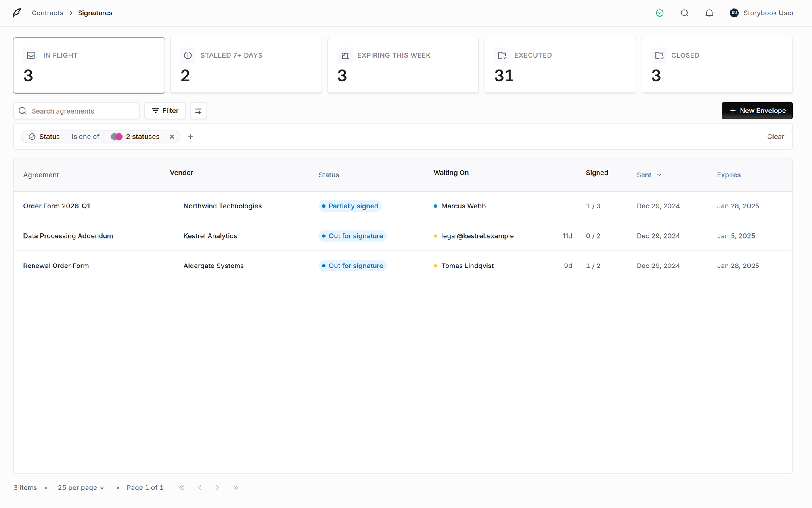
Task: Clear all filters
Action: [x=776, y=137]
